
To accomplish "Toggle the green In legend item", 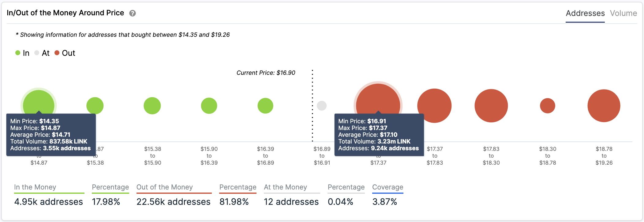I will 22,53.
